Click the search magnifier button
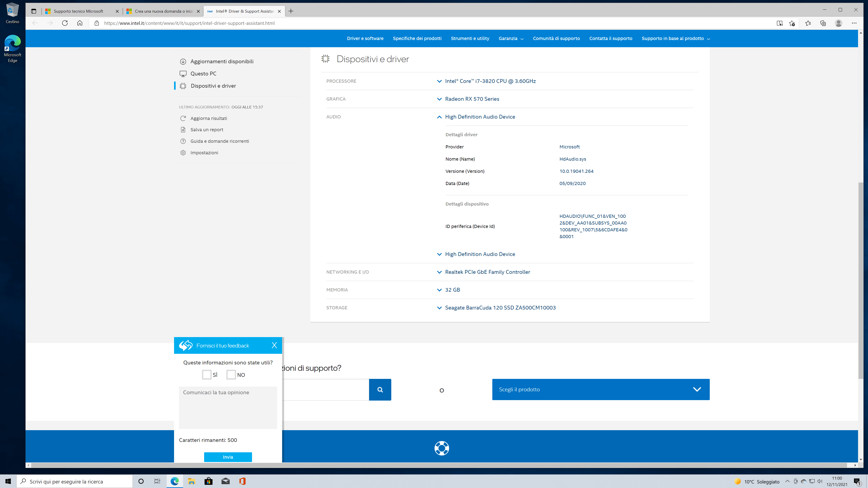Screen dimensions: 868x488 (380, 389)
